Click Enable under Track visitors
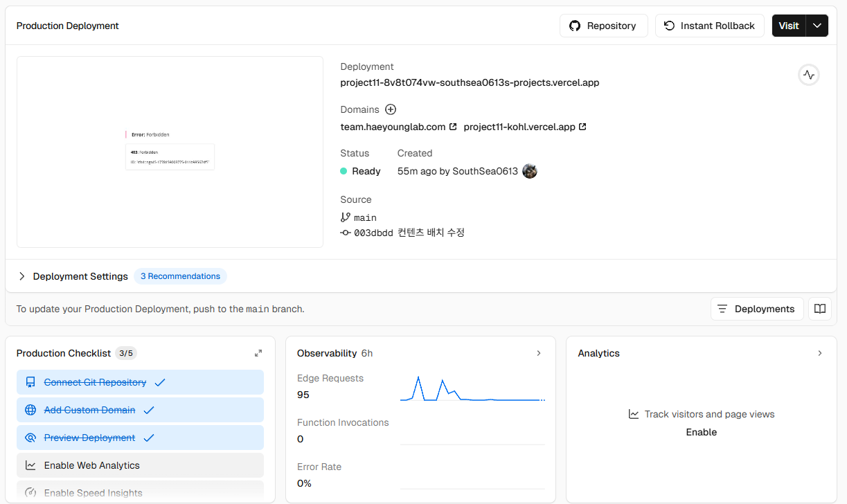 (x=701, y=432)
